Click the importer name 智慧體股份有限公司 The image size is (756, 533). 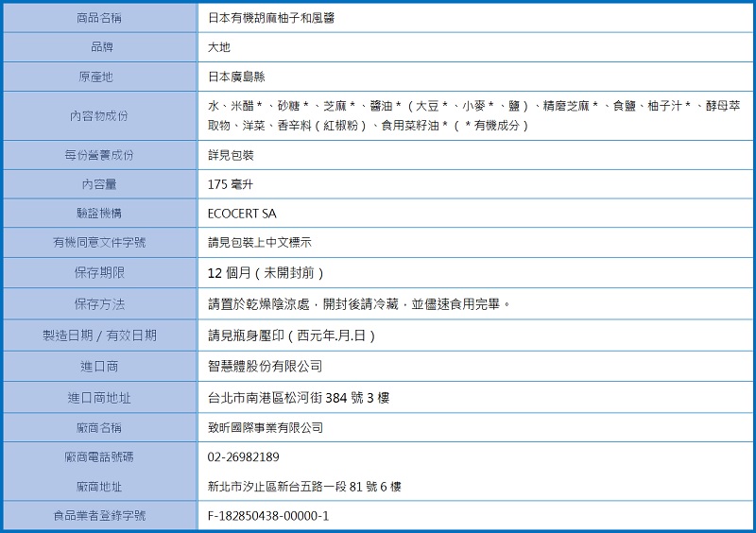(266, 366)
